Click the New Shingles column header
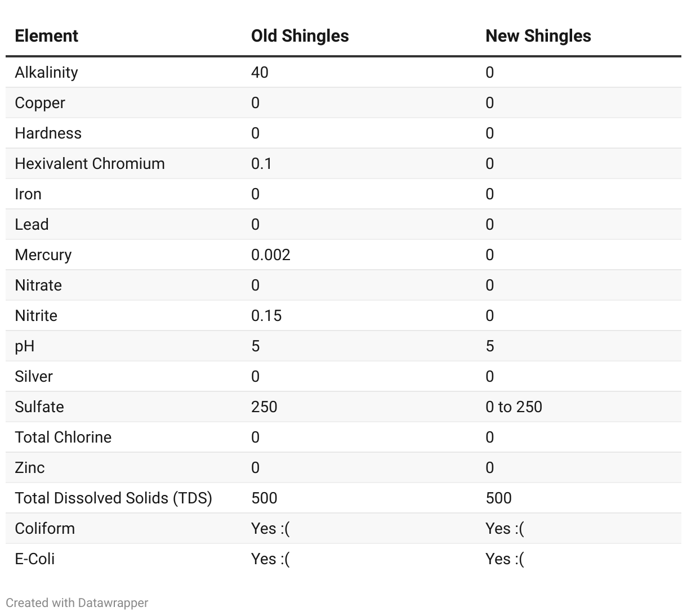 [538, 36]
